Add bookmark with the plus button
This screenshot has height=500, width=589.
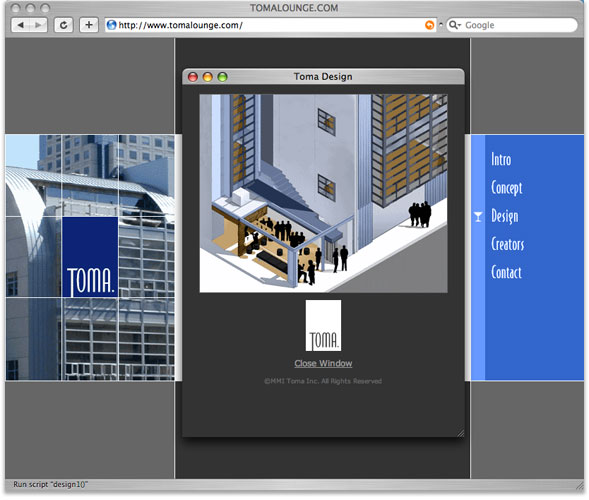pos(89,25)
